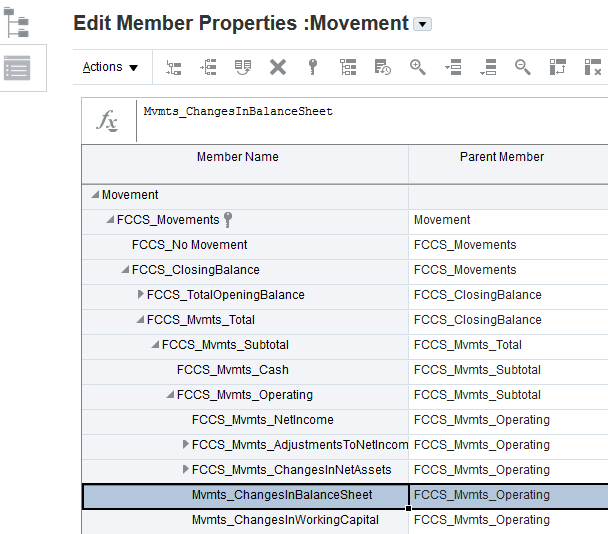608x534 pixels.
Task: Click the Remove Selected toolbar icon
Action: [592, 67]
